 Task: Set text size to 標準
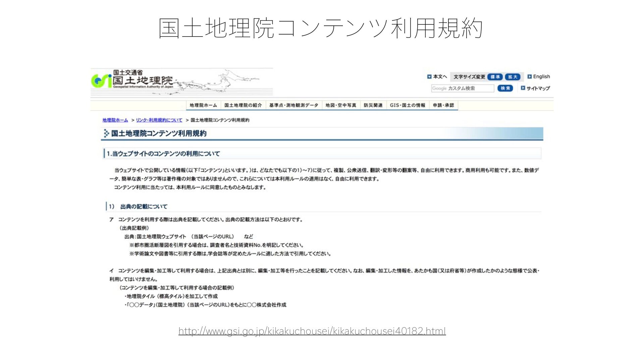click(495, 77)
